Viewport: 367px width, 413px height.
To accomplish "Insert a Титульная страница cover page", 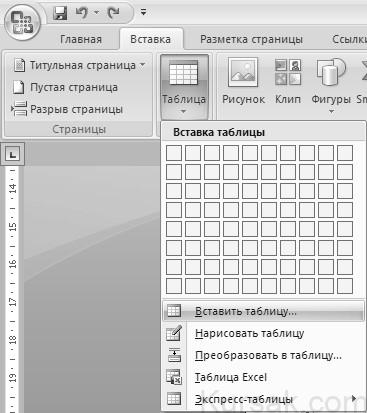I will coord(79,65).
